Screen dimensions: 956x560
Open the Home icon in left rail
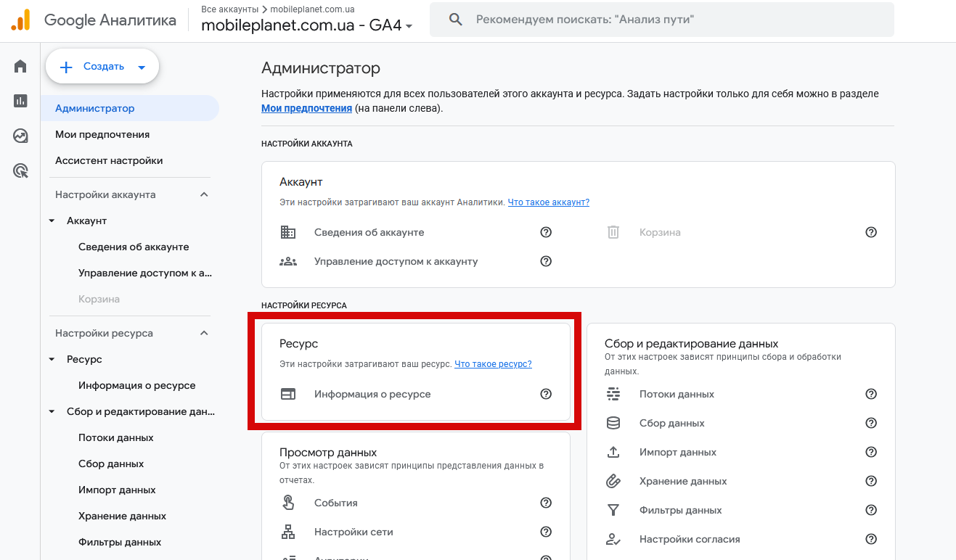(x=20, y=67)
